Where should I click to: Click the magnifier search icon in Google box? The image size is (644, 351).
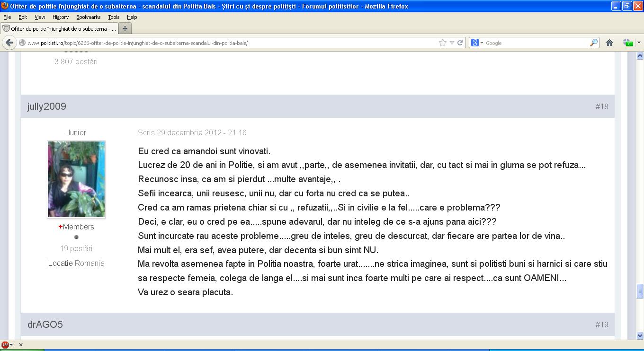pos(593,43)
